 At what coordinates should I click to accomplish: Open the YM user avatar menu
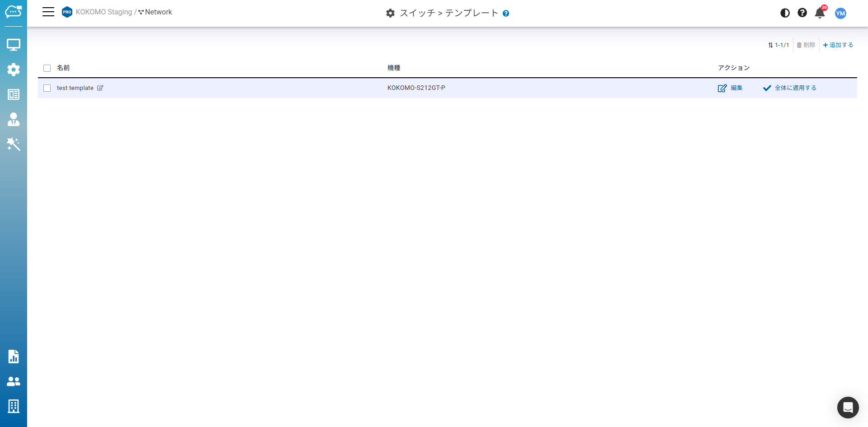840,13
